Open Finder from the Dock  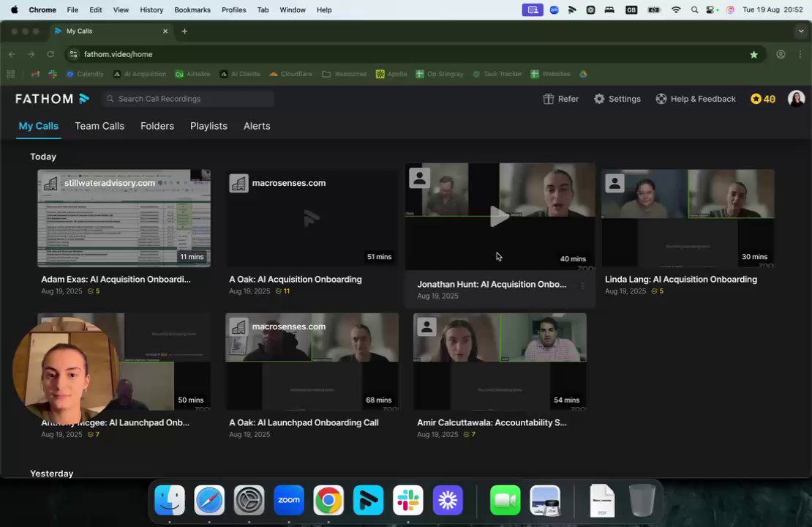click(170, 500)
